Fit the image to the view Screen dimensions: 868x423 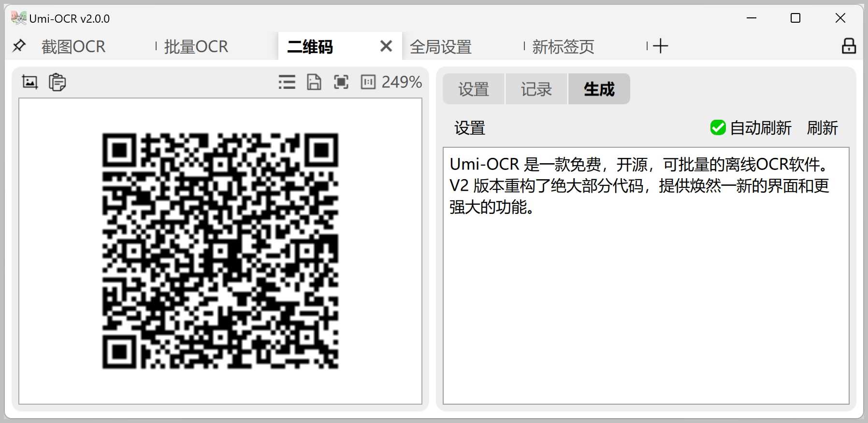click(341, 82)
